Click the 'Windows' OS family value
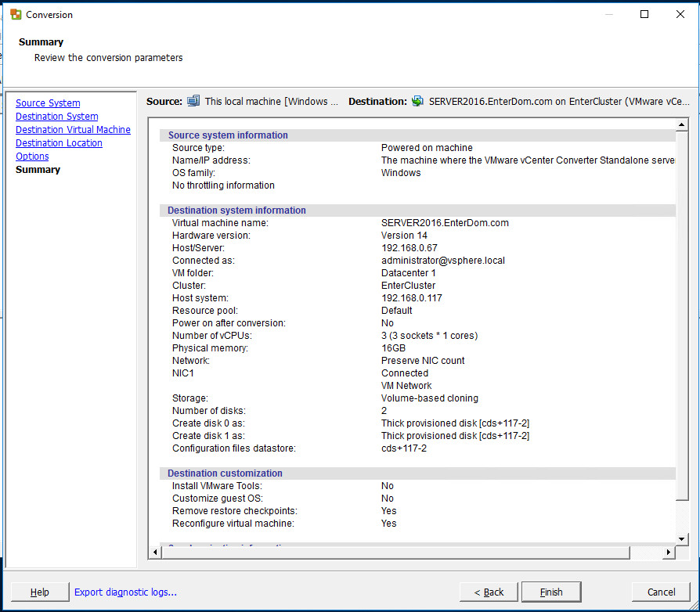The height and width of the screenshot is (612, 700). [x=401, y=173]
